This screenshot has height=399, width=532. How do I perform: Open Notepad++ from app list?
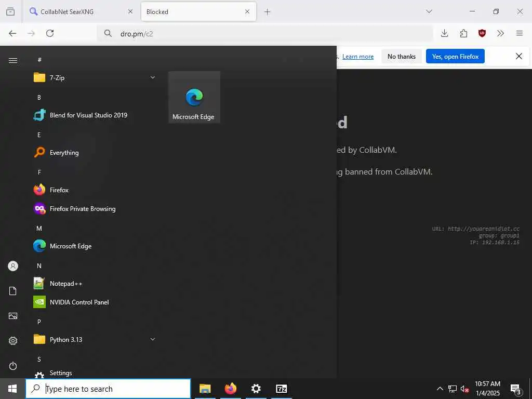pos(95,283)
